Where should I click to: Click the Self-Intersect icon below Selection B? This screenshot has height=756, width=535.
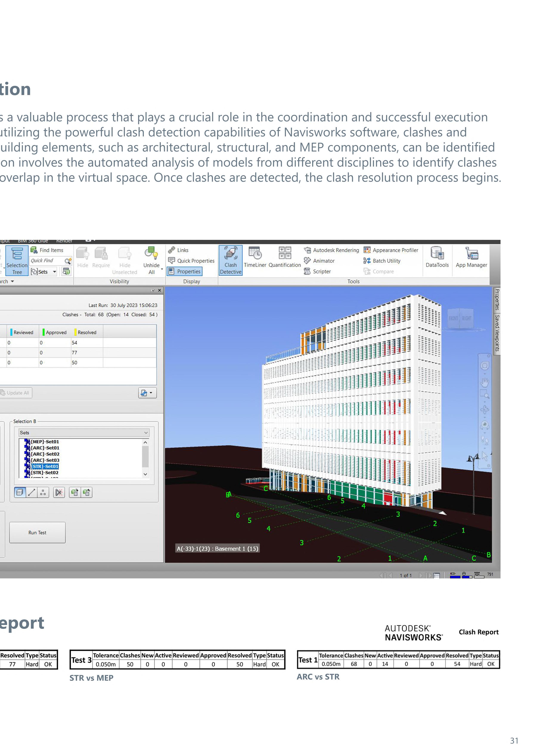click(59, 493)
